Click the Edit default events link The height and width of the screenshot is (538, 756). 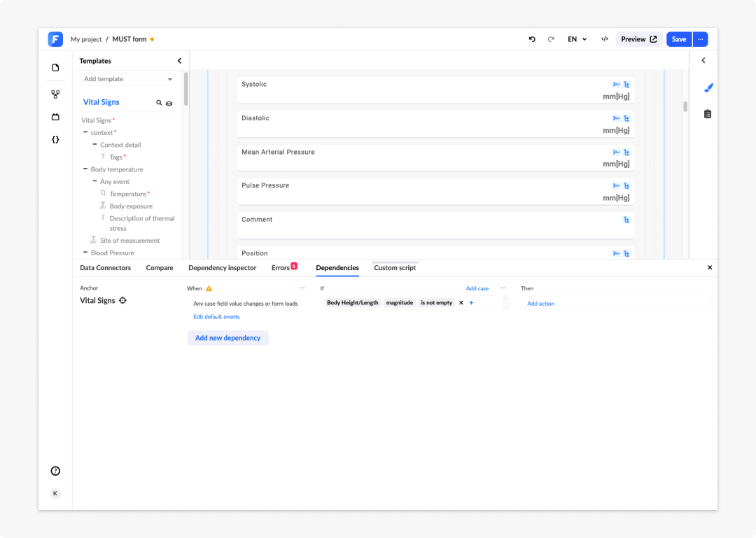pyautogui.click(x=216, y=317)
